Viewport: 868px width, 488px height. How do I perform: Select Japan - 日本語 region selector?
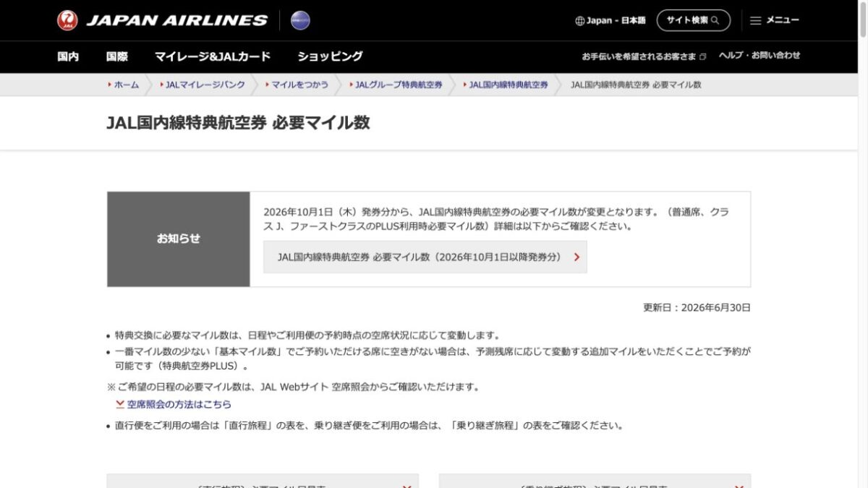[610, 21]
